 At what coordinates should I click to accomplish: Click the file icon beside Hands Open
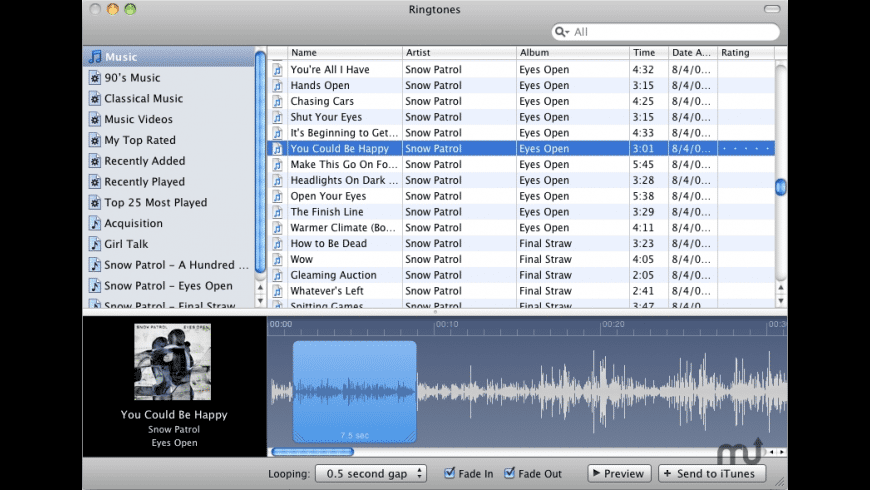click(277, 85)
